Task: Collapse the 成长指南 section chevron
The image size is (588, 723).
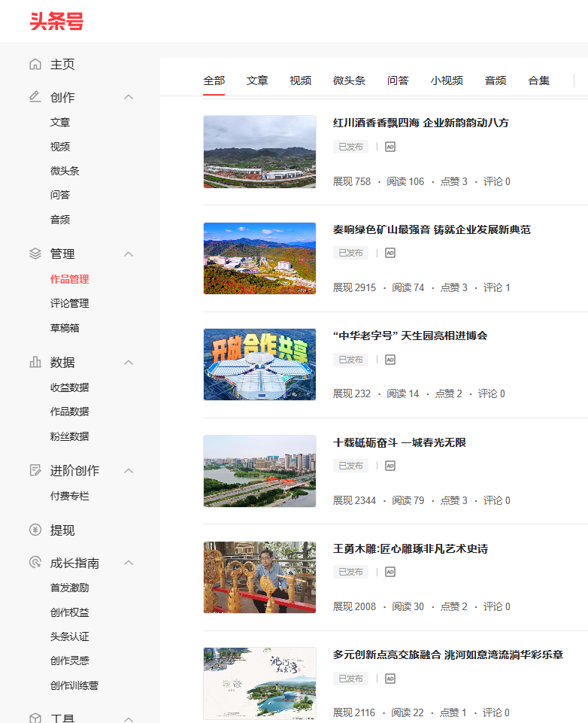Action: pos(129,563)
